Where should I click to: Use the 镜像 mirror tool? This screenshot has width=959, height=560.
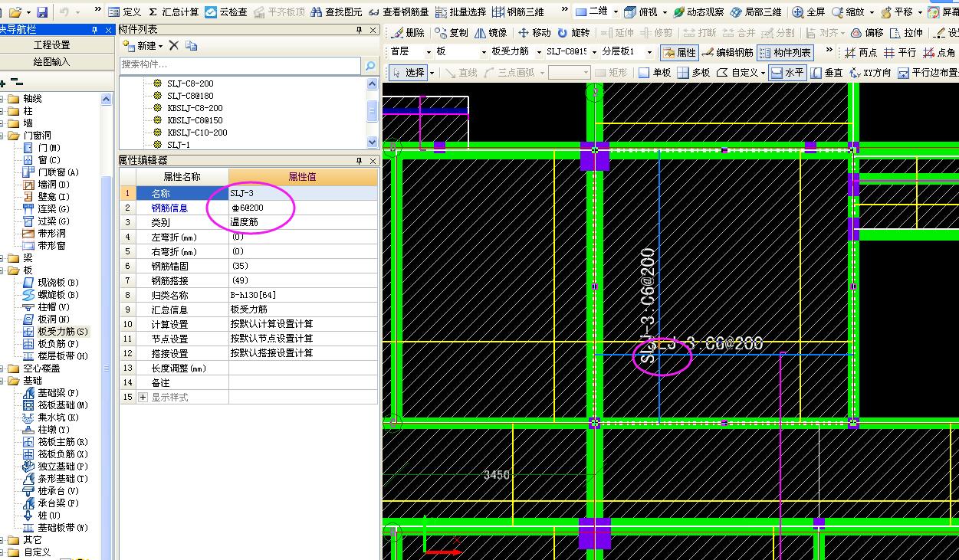click(x=491, y=33)
